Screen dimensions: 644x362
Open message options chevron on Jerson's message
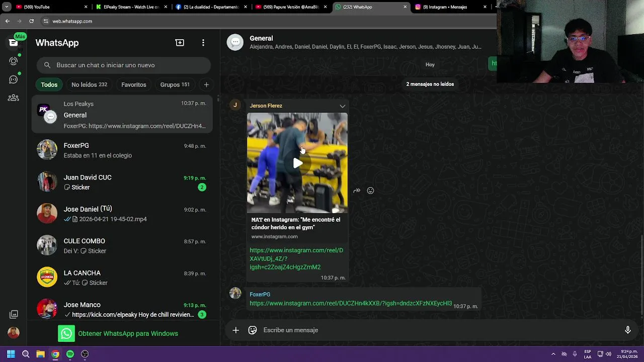click(x=342, y=106)
